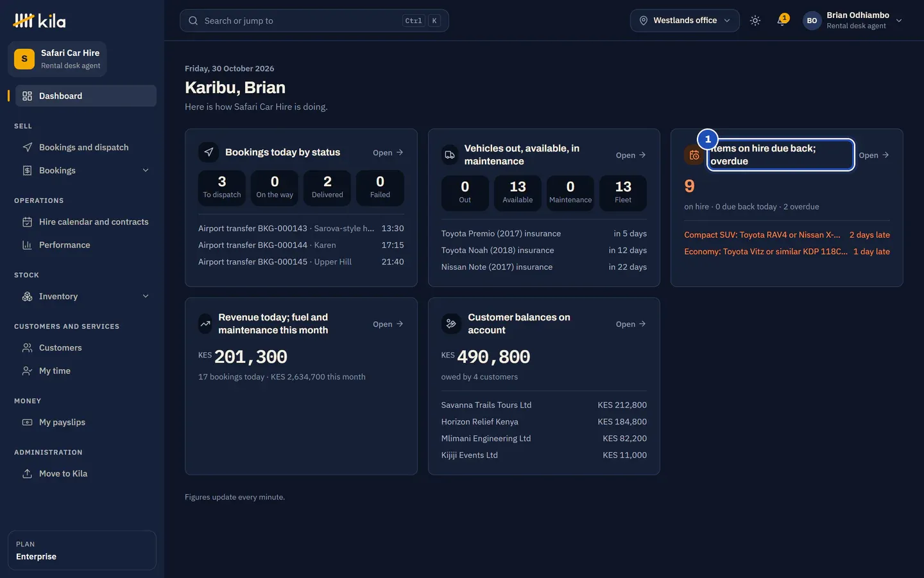The height and width of the screenshot is (578, 924).
Task: Open Bookings and dispatch in the sidebar
Action: click(x=86, y=147)
